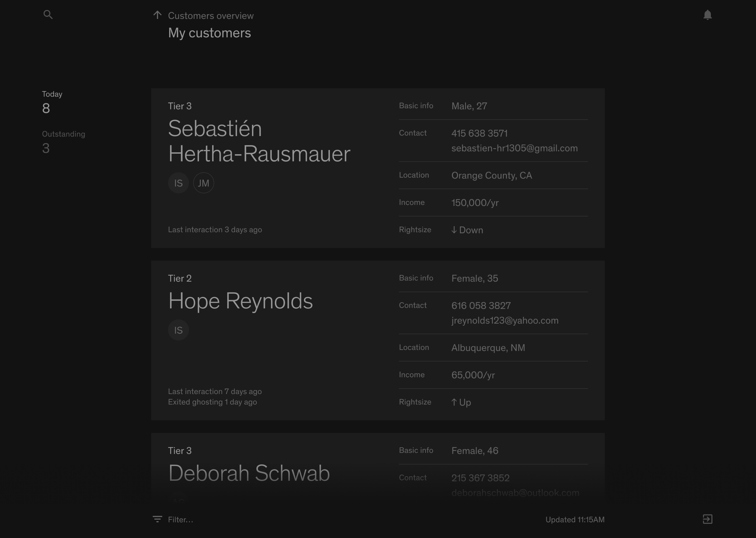Click the up arrow beside Customers overview
Screen dimensions: 756x538
click(x=157, y=15)
